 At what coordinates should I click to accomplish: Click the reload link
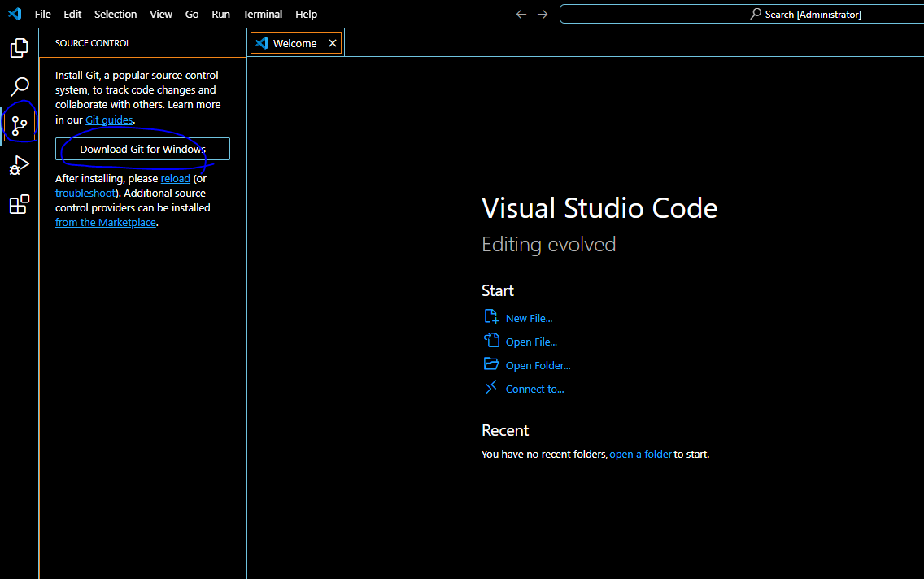point(176,178)
